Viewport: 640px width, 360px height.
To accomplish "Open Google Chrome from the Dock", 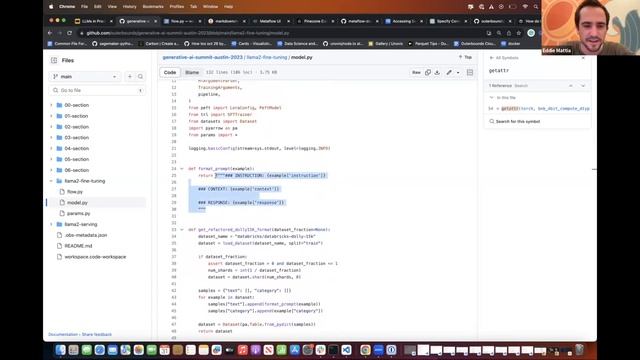I will [365, 350].
